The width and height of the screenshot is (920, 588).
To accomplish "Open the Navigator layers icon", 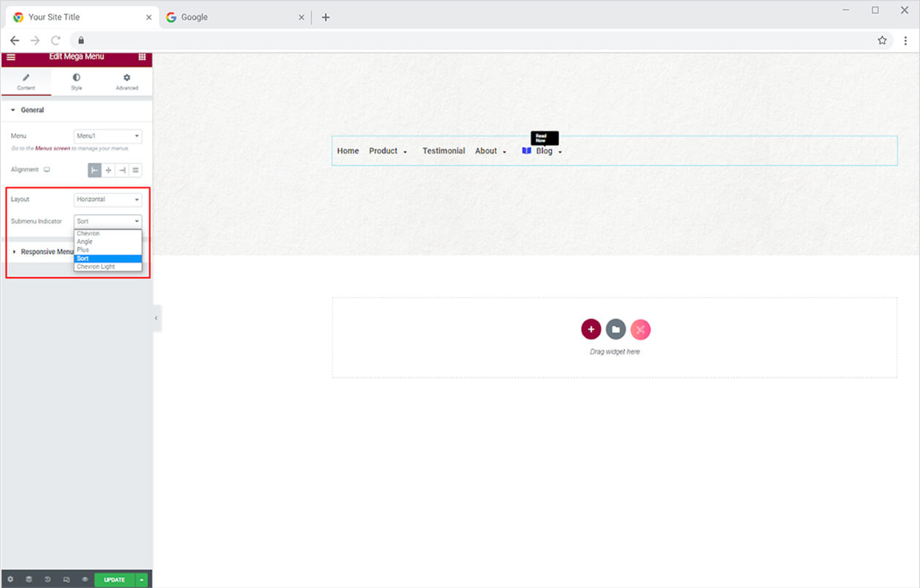I will point(29,579).
